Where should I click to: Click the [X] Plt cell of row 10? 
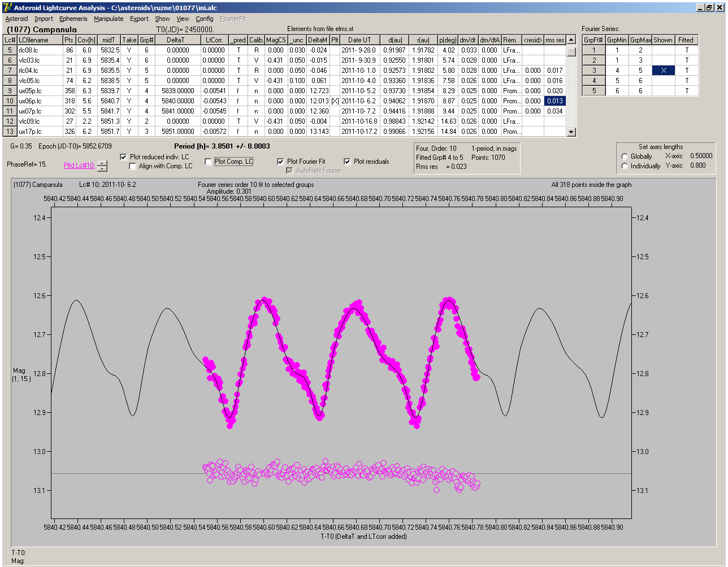(x=335, y=101)
